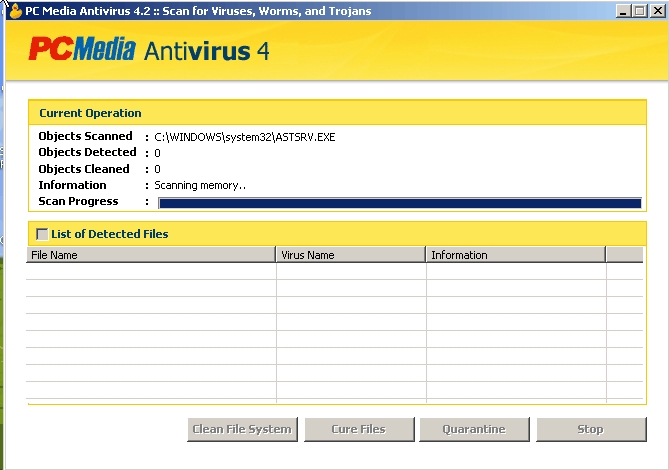Click the Scan Progress bar
Viewport: 669px width, 470px height.
click(x=400, y=203)
